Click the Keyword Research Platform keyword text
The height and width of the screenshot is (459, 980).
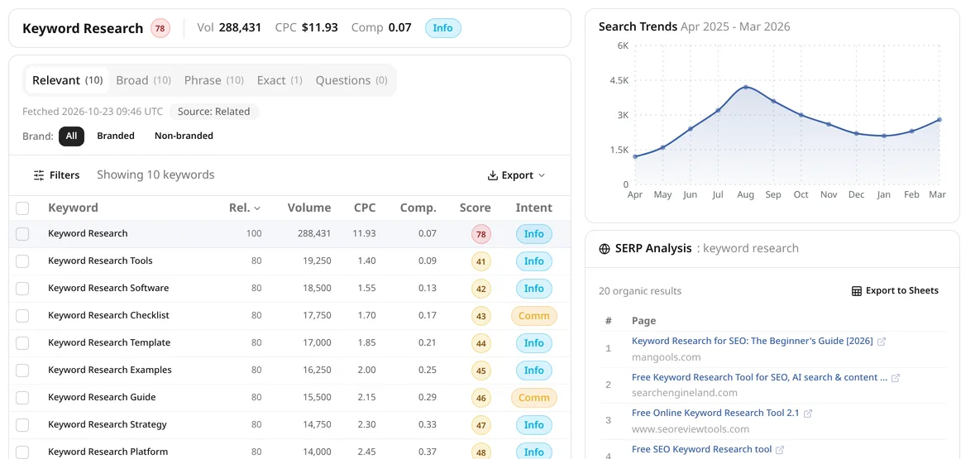[108, 452]
